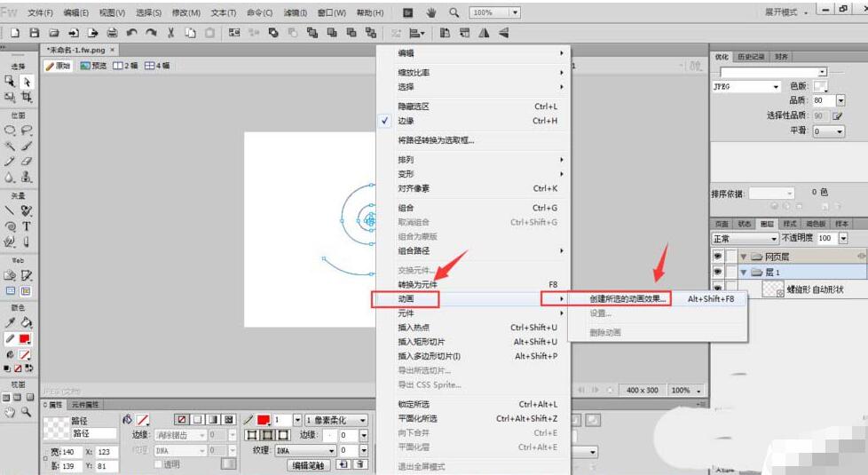Select the Eyedropper tool
This screenshot has height=475, width=868.
click(10, 322)
